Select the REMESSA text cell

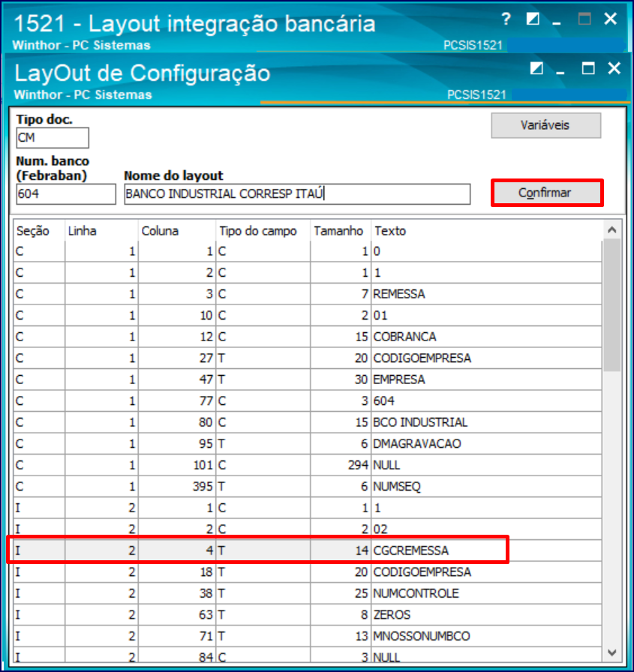point(486,294)
